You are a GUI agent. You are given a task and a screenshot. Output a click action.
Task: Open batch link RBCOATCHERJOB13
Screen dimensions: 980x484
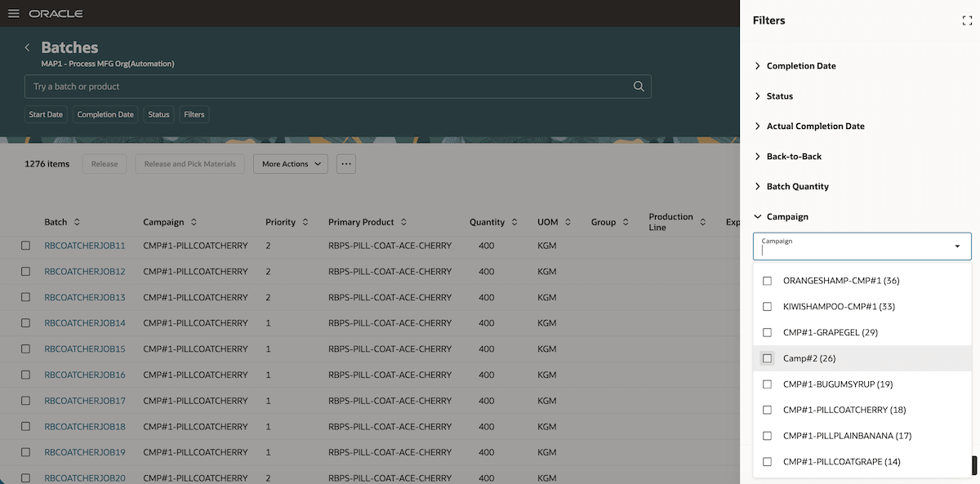(85, 297)
